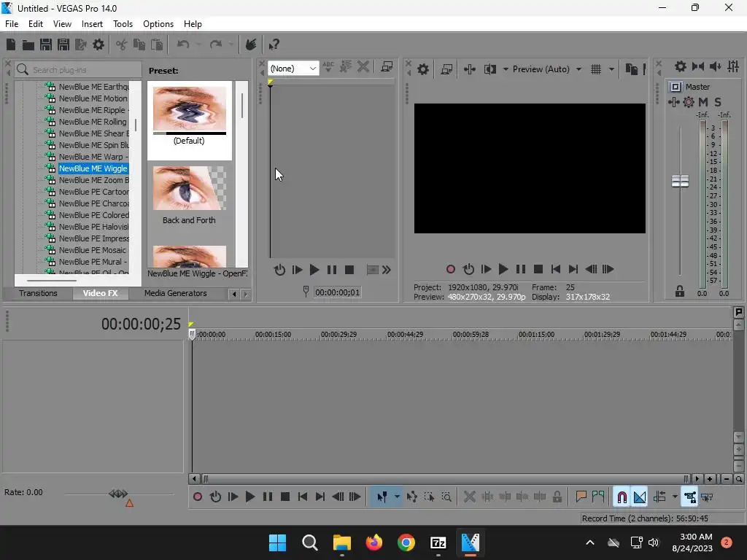Open the Options menu
Viewport: 747px width, 560px height.
tap(158, 24)
